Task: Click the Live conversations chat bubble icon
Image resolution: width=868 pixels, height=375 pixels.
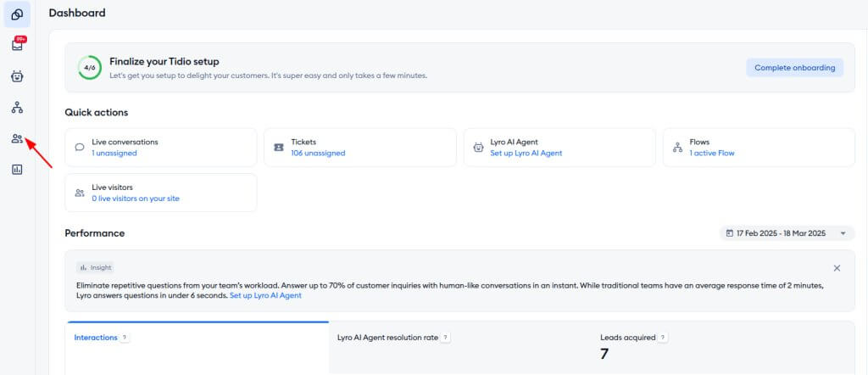Action: (x=80, y=148)
